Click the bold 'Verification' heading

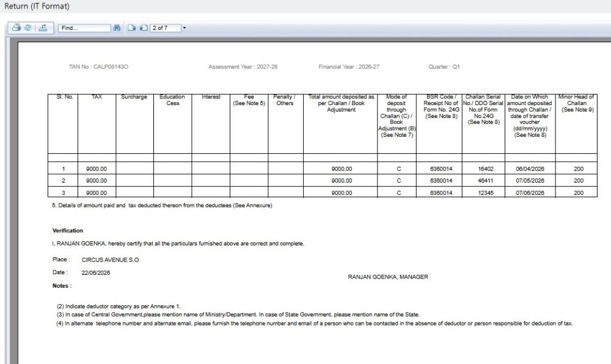pos(68,230)
